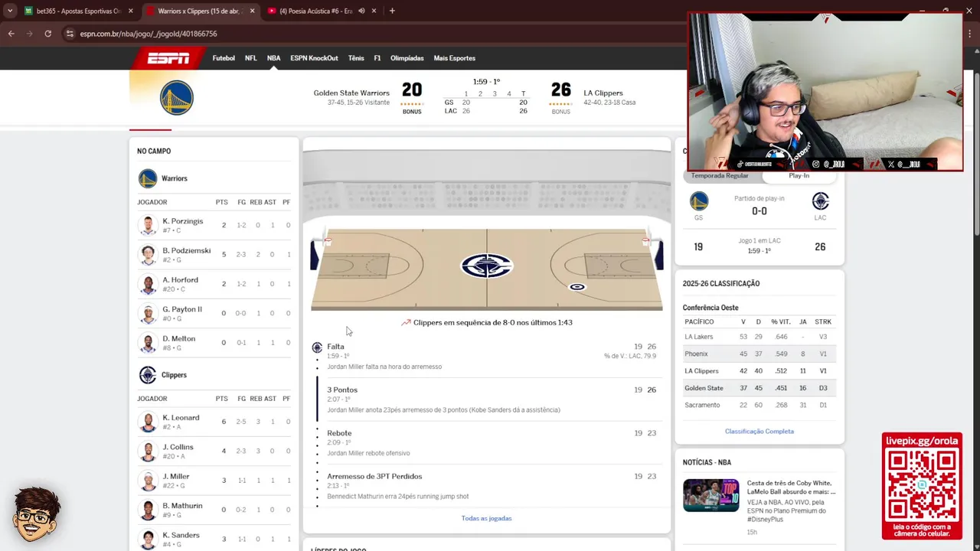
Task: Click the ESPN logo
Action: click(168, 58)
